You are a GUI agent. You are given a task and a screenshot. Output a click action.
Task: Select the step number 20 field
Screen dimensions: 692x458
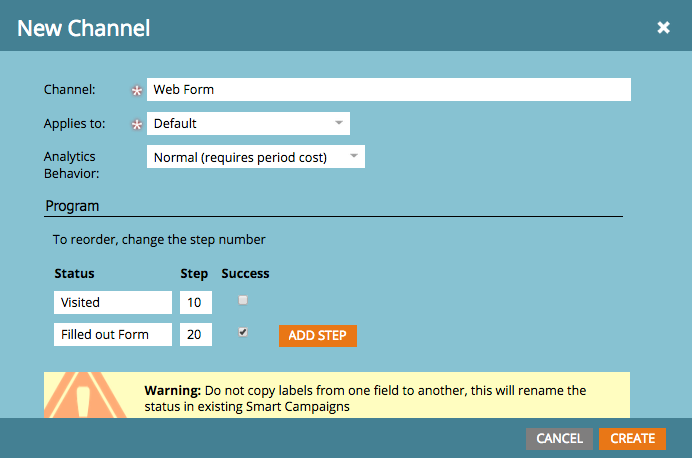click(196, 334)
